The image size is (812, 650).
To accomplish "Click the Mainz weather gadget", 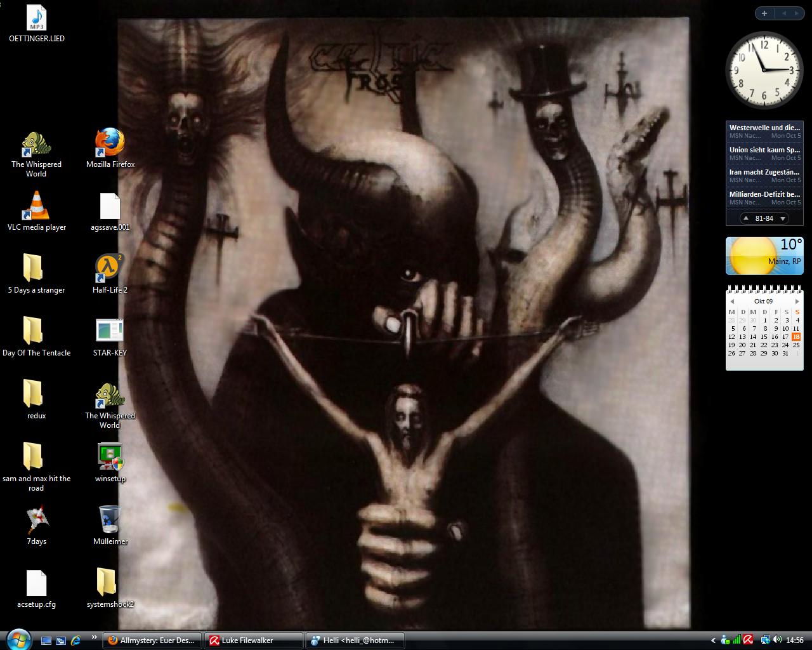I will click(x=764, y=255).
